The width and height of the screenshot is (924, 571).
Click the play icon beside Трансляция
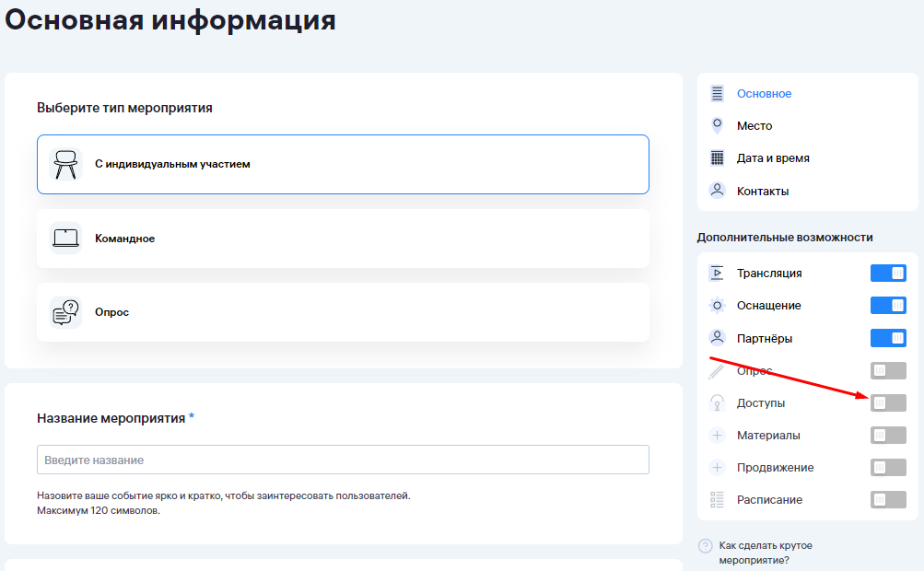click(x=717, y=274)
